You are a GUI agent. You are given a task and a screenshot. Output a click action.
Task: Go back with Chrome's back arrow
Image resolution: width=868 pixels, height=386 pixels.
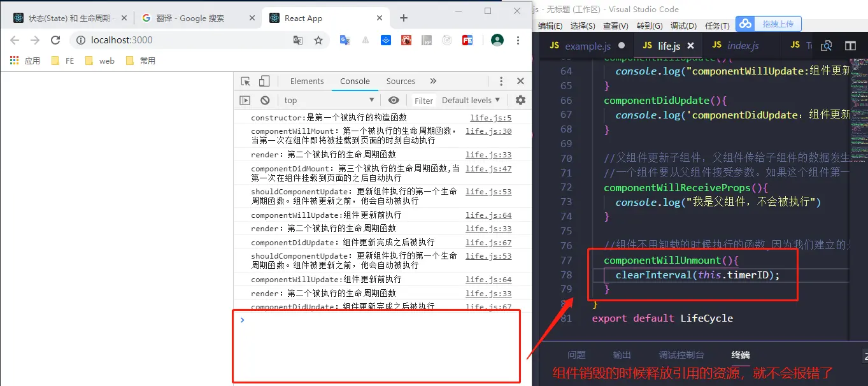click(15, 40)
